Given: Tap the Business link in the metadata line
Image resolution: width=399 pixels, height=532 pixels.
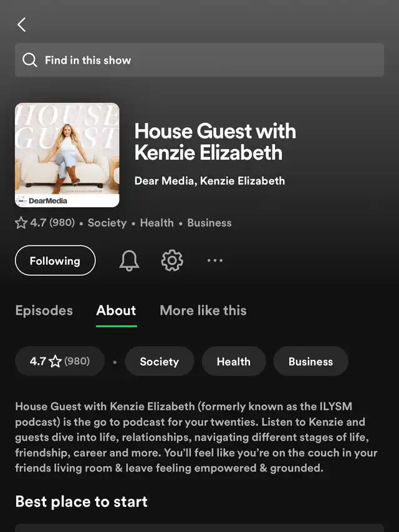Looking at the screenshot, I should (x=209, y=223).
